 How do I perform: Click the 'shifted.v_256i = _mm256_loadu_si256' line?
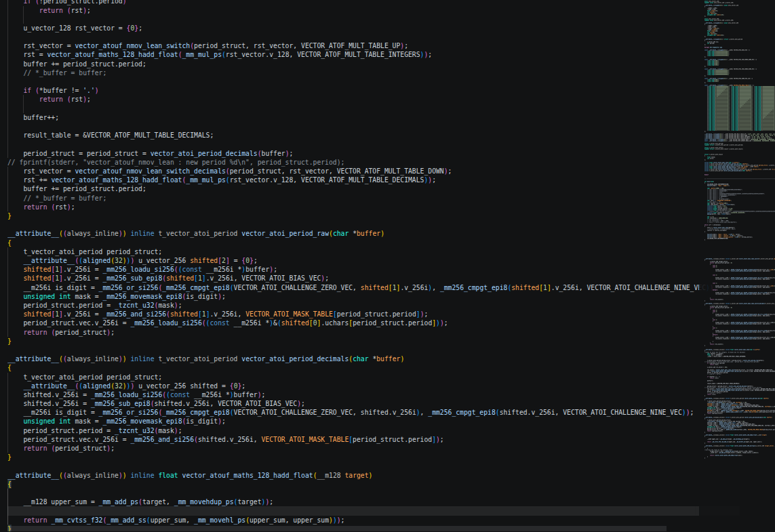click(x=144, y=394)
